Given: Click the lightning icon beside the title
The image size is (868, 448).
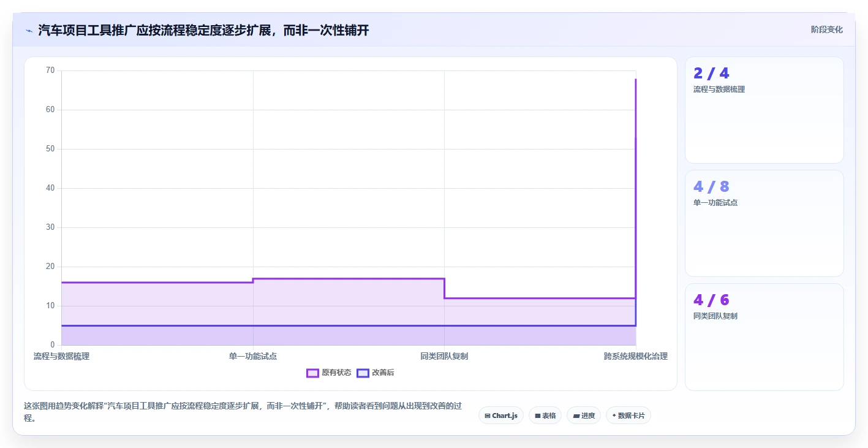Looking at the screenshot, I should click(x=29, y=30).
